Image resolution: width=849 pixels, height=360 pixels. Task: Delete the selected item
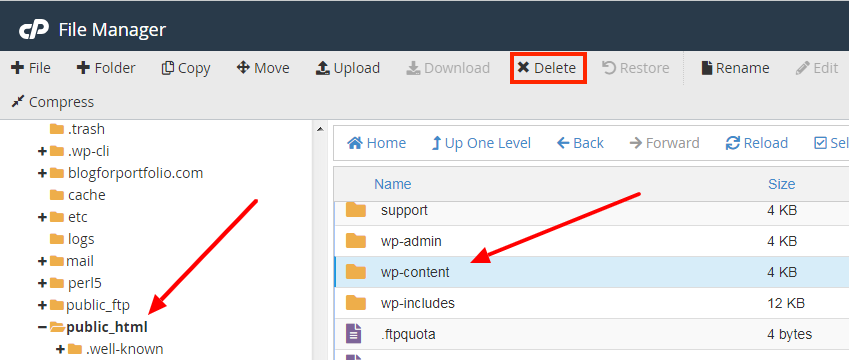point(547,68)
